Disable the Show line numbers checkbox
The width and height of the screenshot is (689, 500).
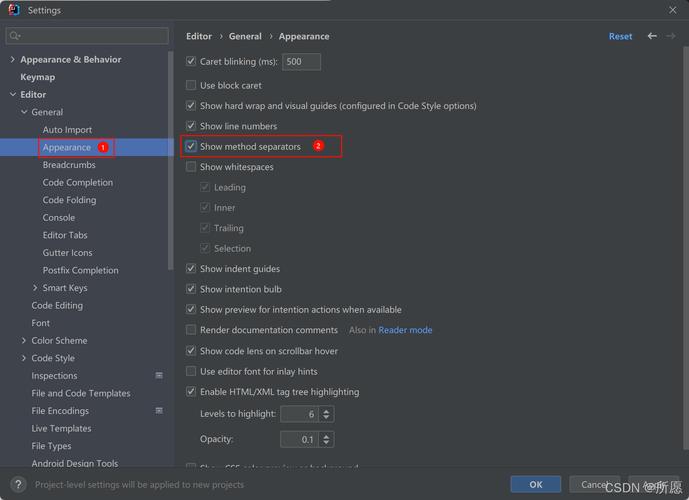pyautogui.click(x=191, y=126)
